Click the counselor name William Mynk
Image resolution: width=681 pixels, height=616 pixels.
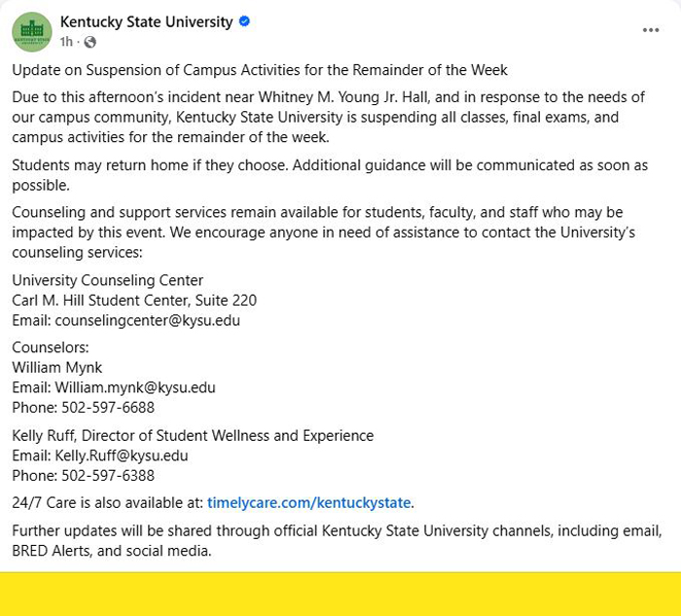[x=56, y=368]
